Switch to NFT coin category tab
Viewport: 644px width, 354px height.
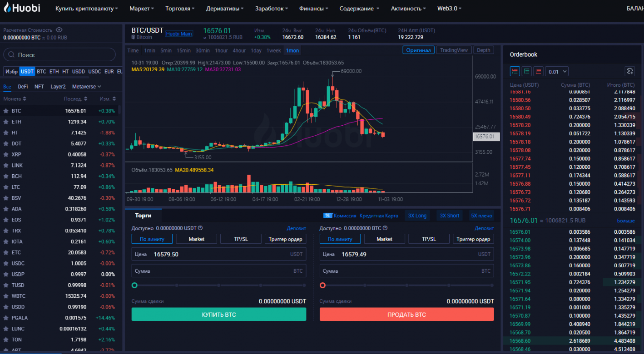(39, 87)
